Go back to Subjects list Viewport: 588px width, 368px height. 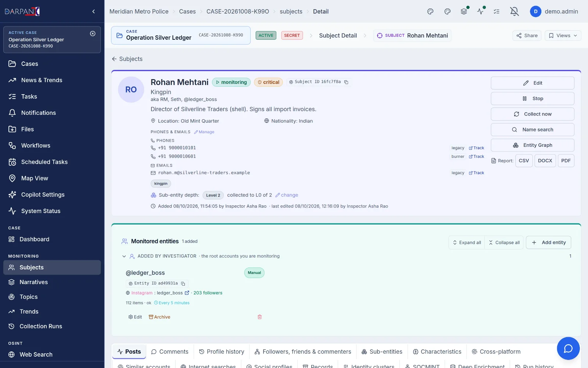tap(127, 59)
